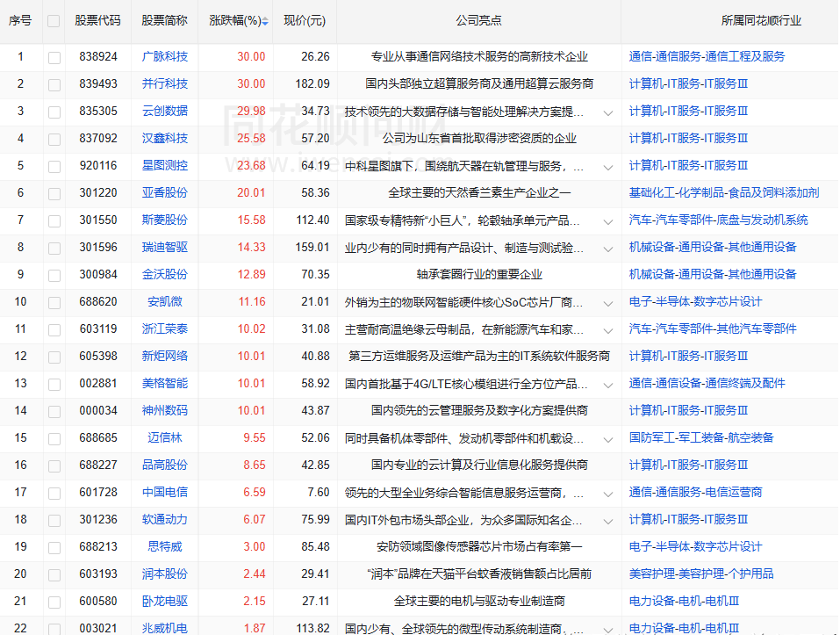Expand 瑞迪智驱 company highlight chevron
The image size is (840, 635).
608,249
